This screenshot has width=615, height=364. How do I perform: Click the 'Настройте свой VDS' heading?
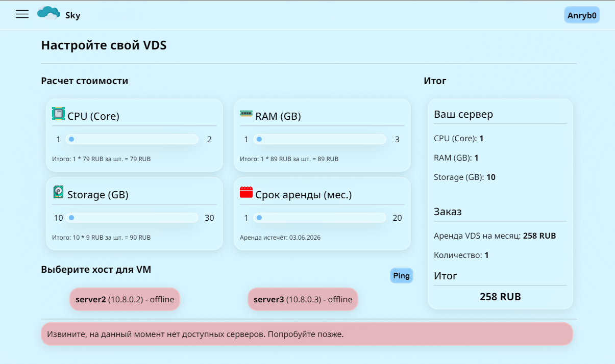tap(104, 45)
